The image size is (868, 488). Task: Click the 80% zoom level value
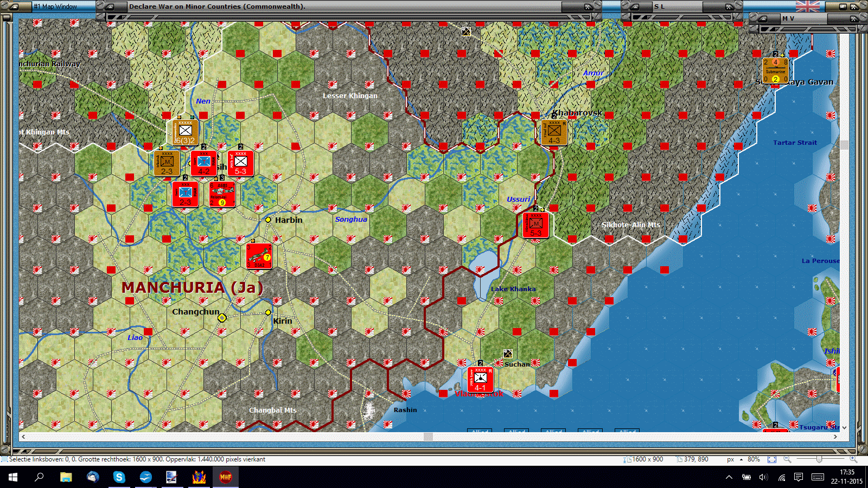754,459
